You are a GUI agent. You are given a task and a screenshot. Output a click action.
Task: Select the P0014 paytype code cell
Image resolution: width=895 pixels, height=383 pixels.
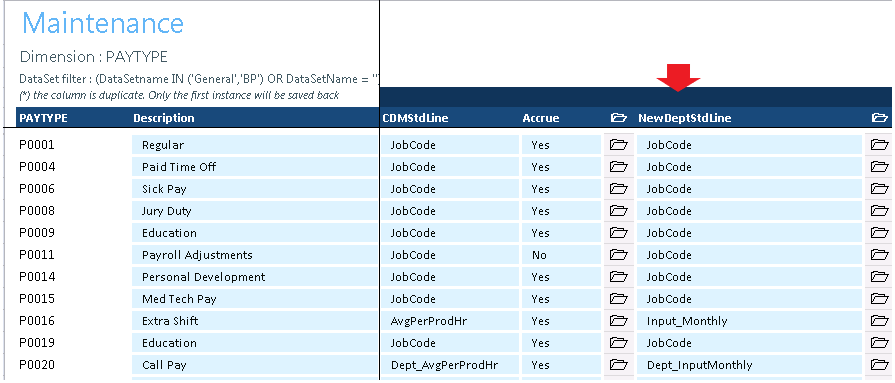click(x=37, y=277)
